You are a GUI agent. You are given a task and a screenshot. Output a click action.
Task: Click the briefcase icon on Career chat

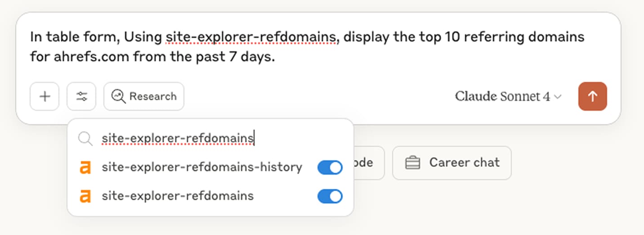point(412,163)
